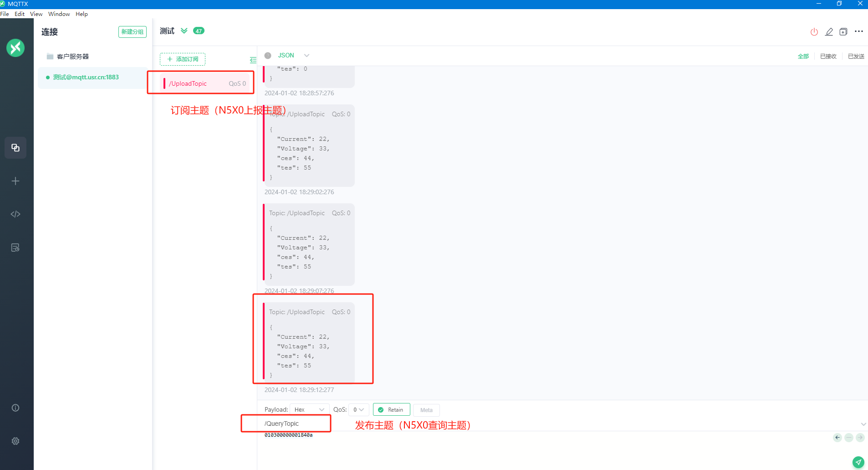Click the hex payload text 010300000001840a

[289, 435]
